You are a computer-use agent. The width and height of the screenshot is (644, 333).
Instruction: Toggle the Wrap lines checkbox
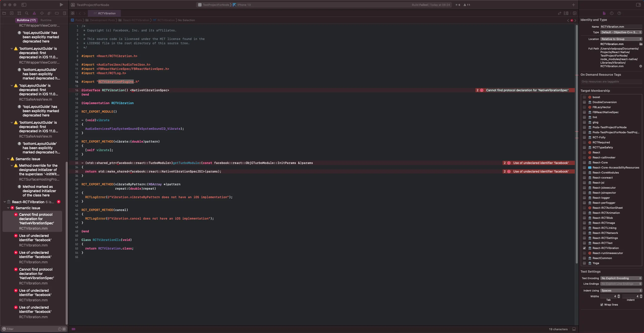tap(602, 305)
